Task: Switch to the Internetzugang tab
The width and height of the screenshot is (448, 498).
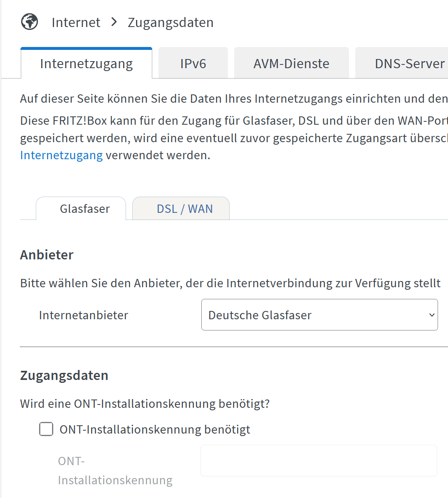Action: [87, 63]
